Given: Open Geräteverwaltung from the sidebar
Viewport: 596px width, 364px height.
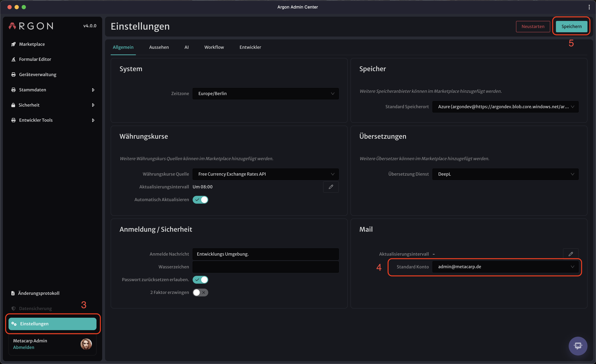Looking at the screenshot, I should (53, 75).
